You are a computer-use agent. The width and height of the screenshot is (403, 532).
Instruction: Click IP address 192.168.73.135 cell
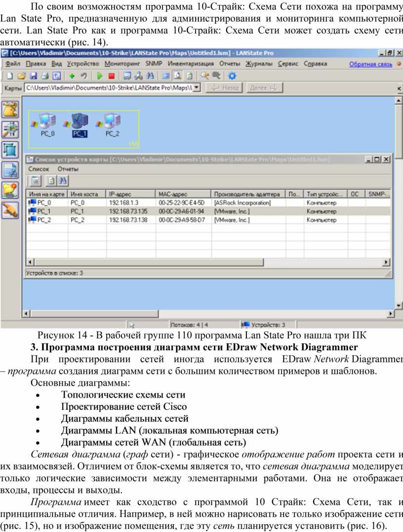coord(128,211)
